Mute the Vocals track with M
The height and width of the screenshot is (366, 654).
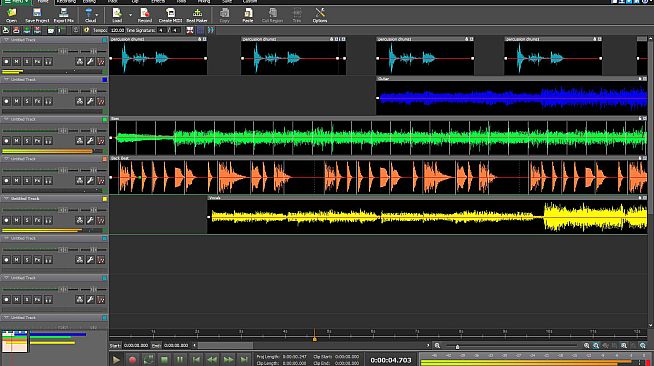[x=16, y=220]
